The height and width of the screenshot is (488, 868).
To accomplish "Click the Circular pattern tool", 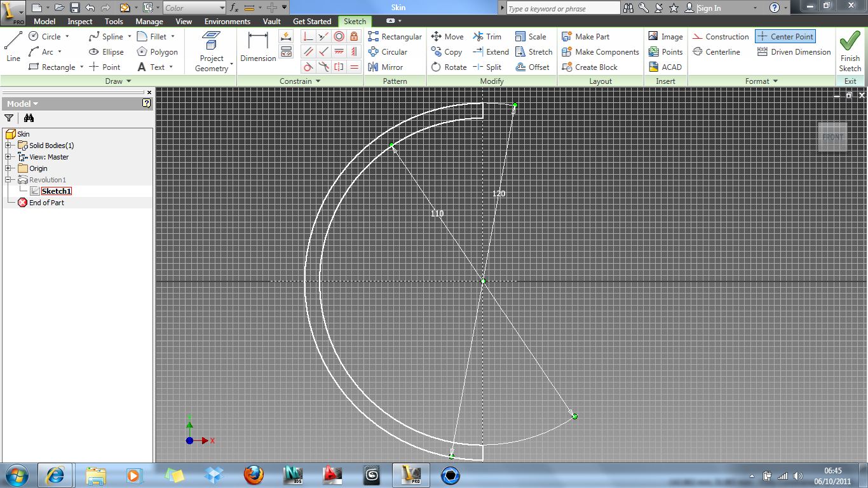I will (x=388, y=51).
